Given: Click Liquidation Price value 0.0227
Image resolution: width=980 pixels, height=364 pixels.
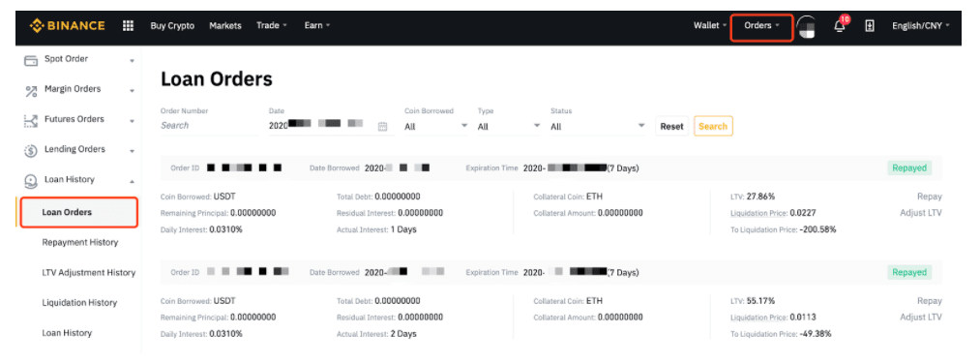Looking at the screenshot, I should [803, 213].
